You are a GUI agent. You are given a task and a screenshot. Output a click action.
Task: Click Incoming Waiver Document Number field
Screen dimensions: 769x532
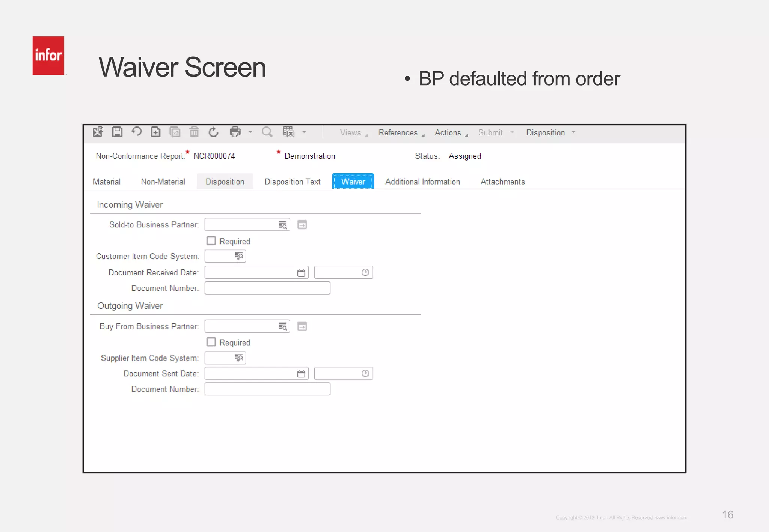267,288
